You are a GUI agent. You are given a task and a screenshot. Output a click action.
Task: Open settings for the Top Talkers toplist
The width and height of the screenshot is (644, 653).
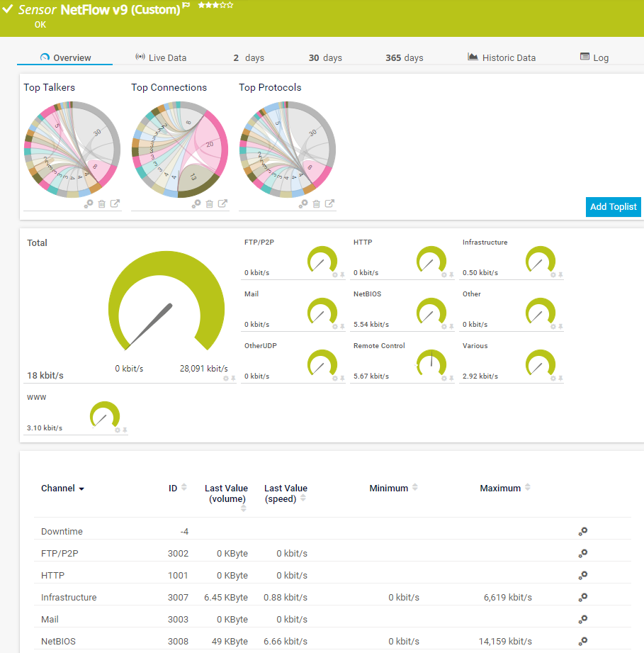tap(89, 204)
